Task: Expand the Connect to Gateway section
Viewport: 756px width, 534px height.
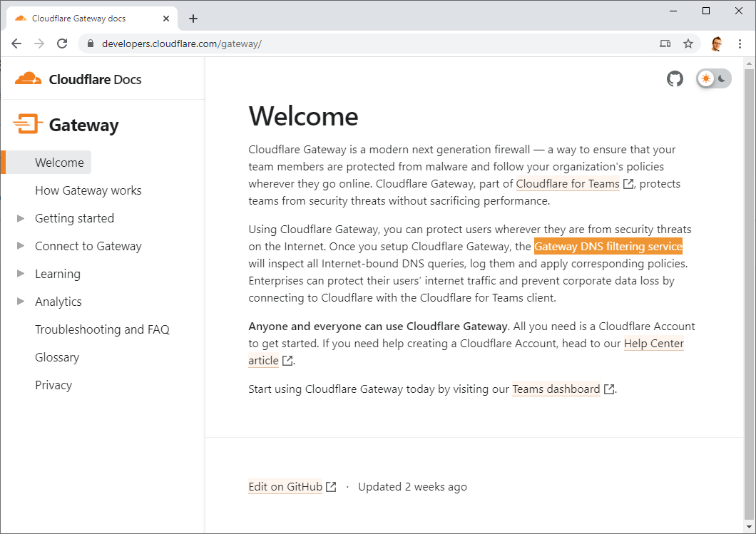Action: 21,246
